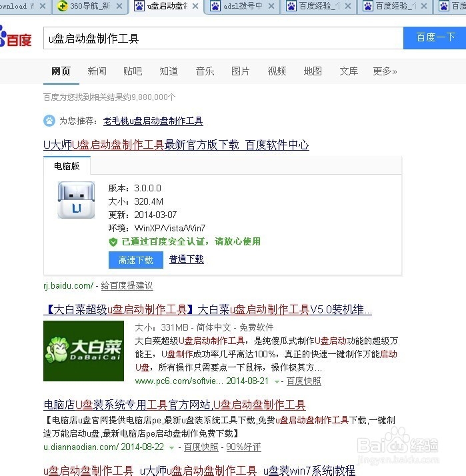Click the U大师 USB drive icon
Screen dimensions: 466x476
(76, 200)
